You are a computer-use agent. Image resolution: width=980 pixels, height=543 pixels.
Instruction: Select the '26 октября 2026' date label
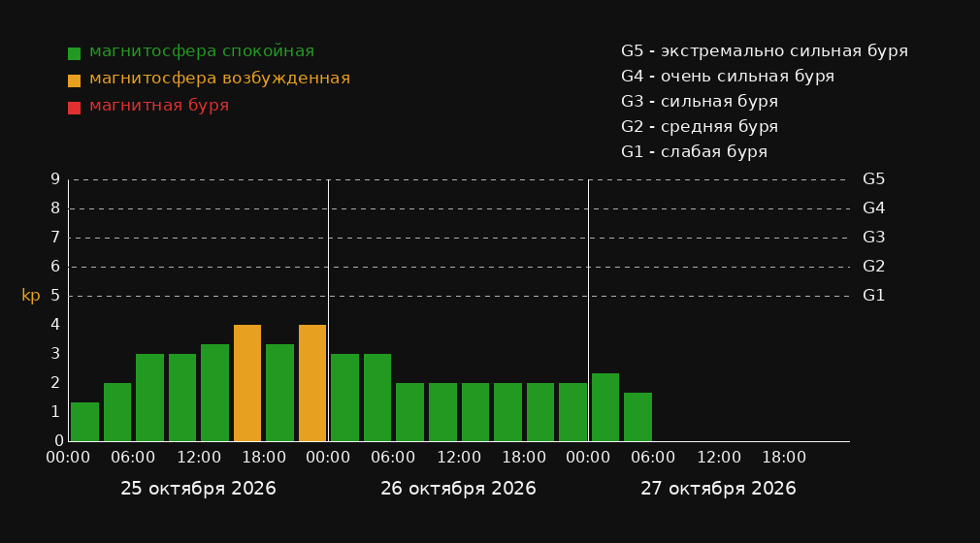(x=458, y=489)
